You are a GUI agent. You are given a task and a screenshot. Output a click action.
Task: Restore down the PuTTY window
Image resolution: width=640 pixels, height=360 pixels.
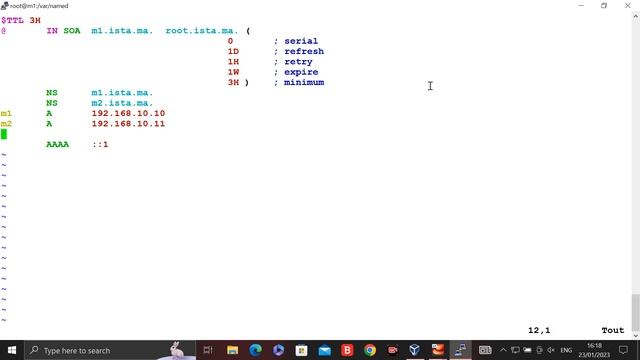(x=604, y=6)
